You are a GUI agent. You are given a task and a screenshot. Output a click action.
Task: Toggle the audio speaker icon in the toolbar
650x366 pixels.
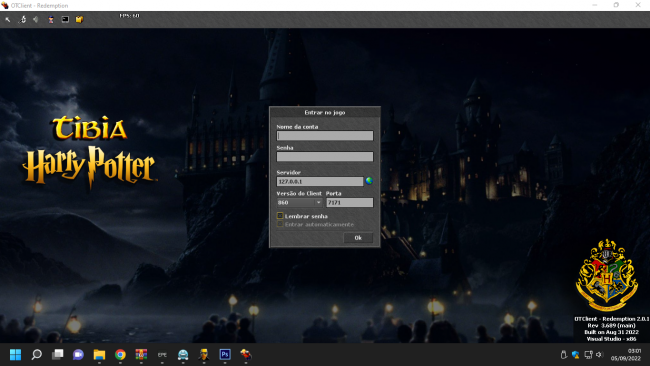click(x=36, y=19)
